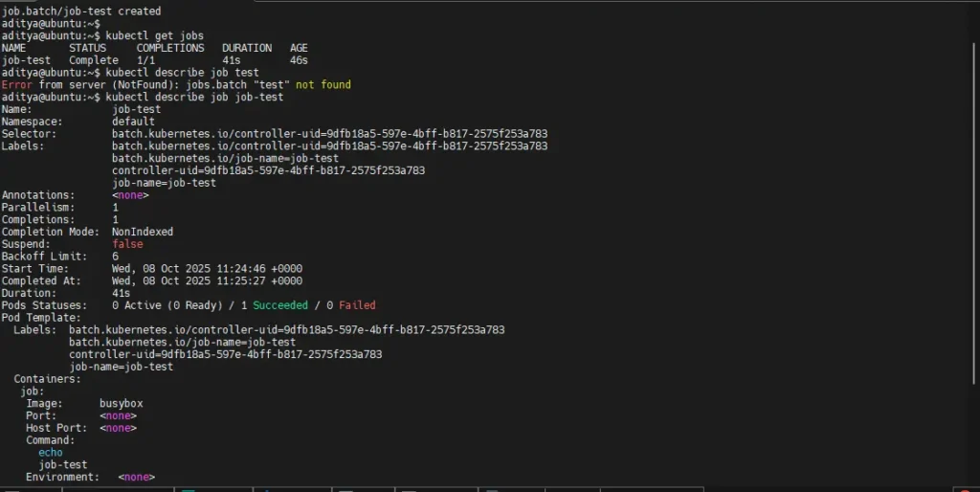Click the red 'Error' text
Image resolution: width=980 pixels, height=492 pixels.
(16, 85)
